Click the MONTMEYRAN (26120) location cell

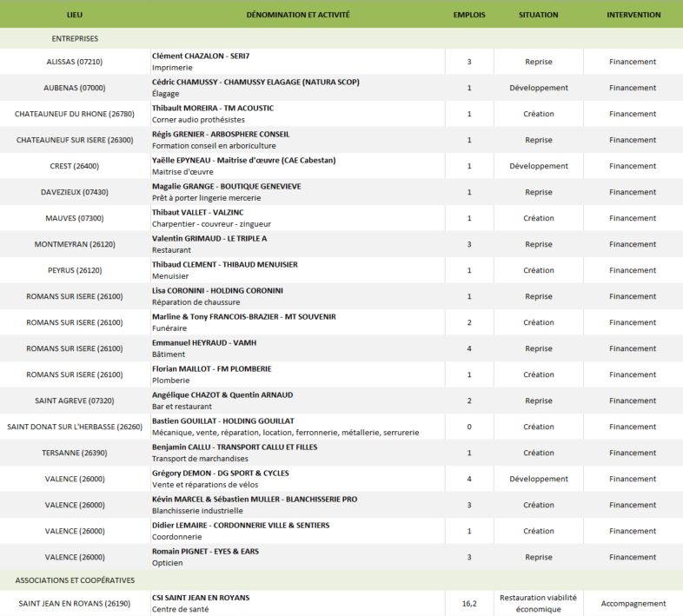pos(74,244)
